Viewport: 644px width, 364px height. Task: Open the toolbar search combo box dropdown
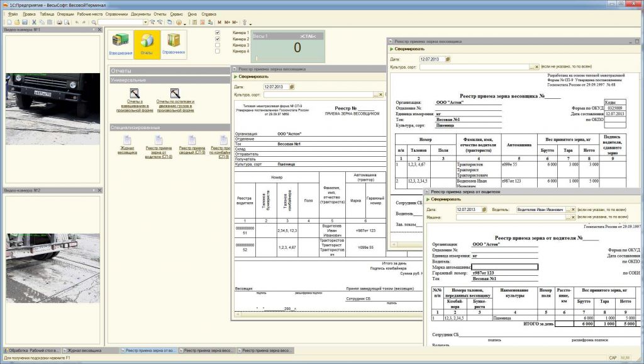pos(145,22)
